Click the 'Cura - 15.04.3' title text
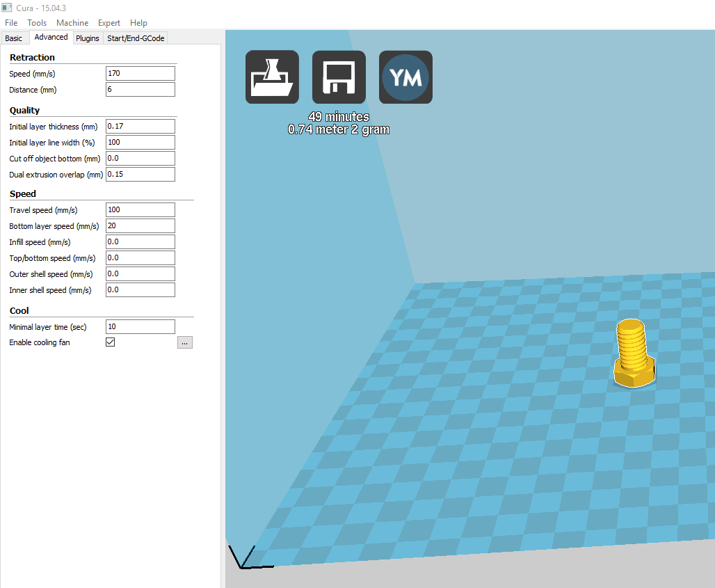Image resolution: width=715 pixels, height=588 pixels. coord(41,8)
